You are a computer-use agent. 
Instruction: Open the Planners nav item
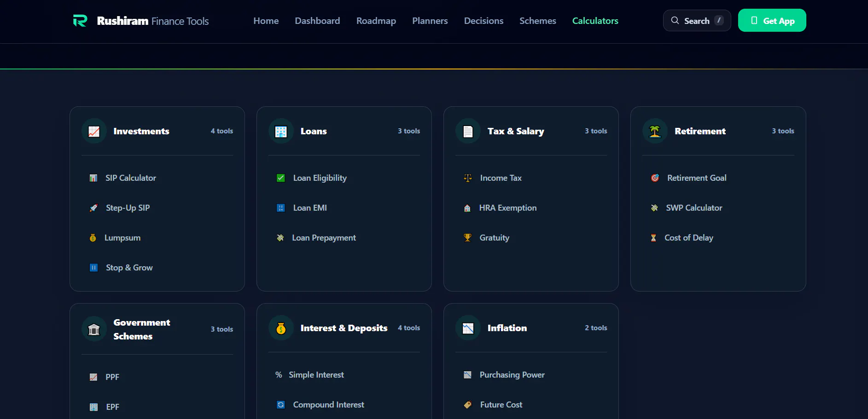click(430, 21)
